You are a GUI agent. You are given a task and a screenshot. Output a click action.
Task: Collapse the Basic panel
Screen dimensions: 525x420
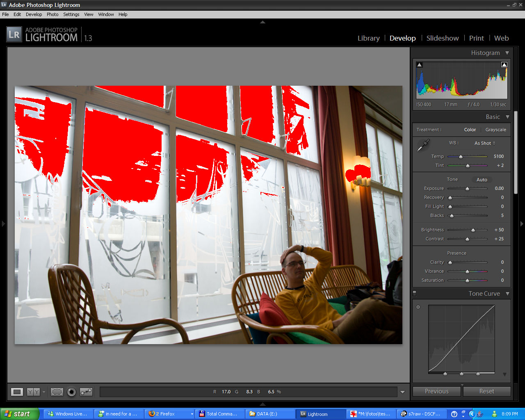click(507, 117)
